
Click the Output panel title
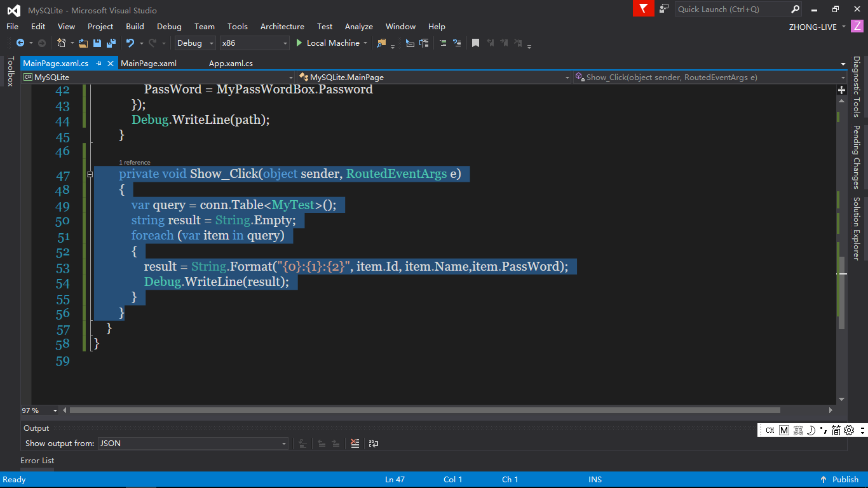[x=36, y=428]
